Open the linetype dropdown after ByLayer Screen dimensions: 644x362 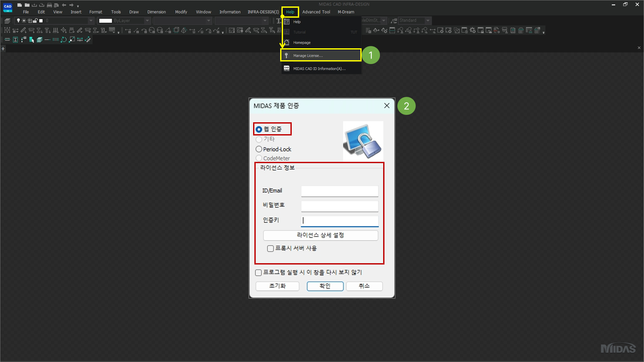(x=209, y=21)
